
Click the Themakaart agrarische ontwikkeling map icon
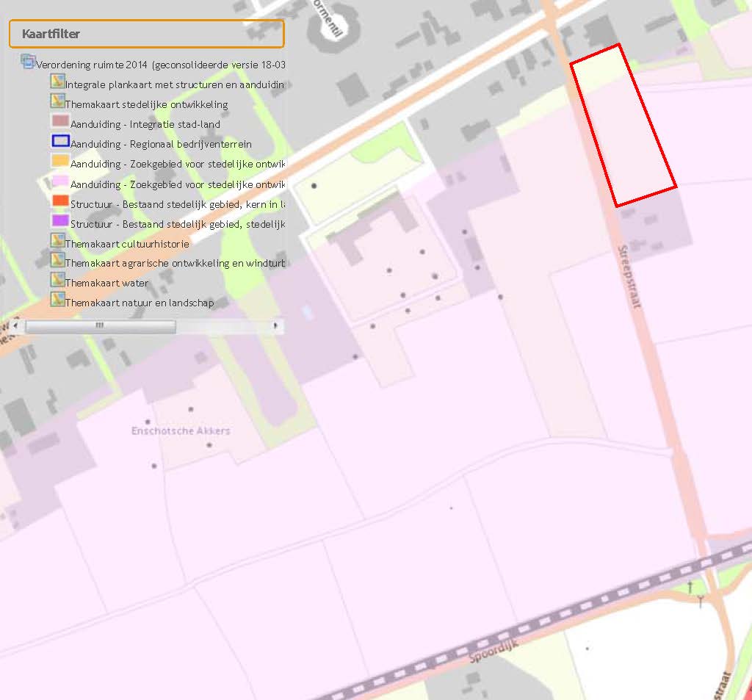point(57,260)
